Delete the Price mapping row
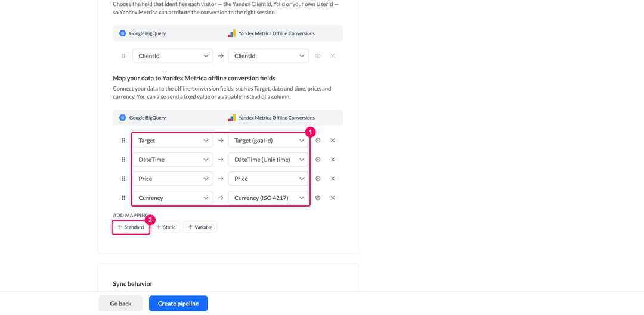644x315 pixels. pos(333,179)
